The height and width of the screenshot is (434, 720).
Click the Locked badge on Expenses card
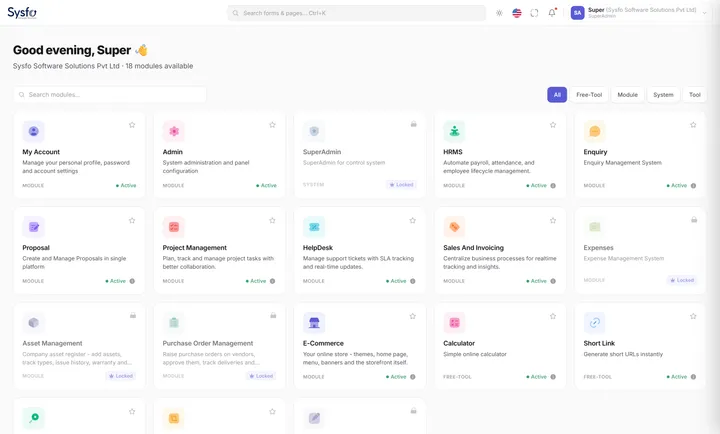pyautogui.click(x=682, y=280)
